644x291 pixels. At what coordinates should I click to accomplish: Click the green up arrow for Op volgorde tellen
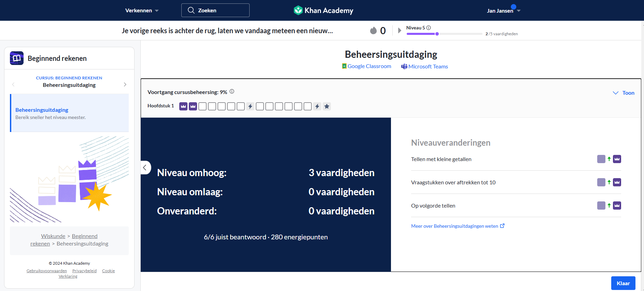tap(609, 206)
